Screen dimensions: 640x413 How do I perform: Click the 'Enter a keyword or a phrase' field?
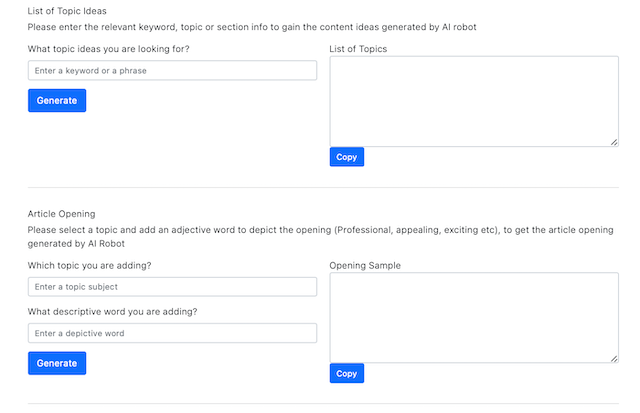(172, 71)
